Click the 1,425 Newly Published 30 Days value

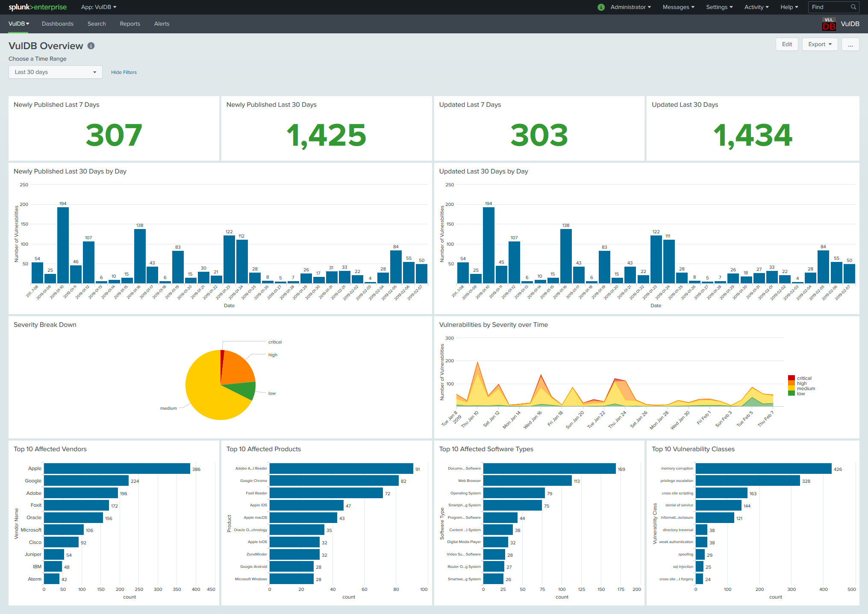click(326, 135)
